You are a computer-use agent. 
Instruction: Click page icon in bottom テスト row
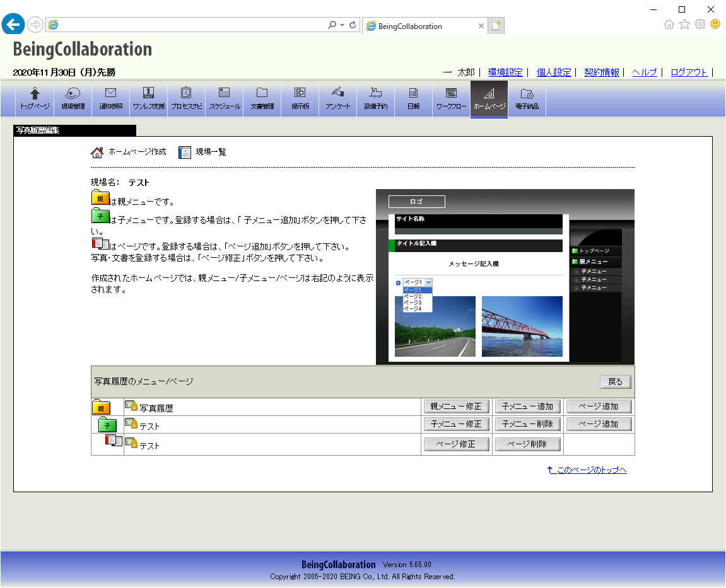[x=114, y=441]
